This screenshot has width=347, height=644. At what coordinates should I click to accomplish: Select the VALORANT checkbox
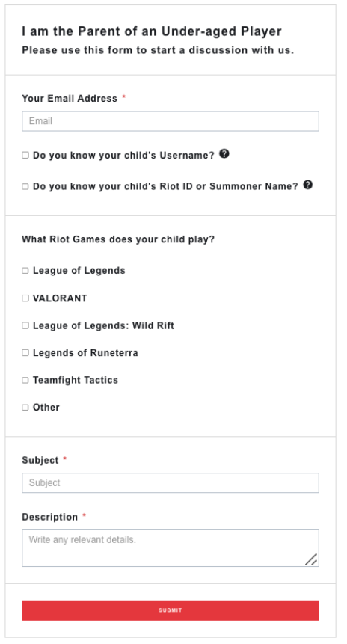pos(25,298)
